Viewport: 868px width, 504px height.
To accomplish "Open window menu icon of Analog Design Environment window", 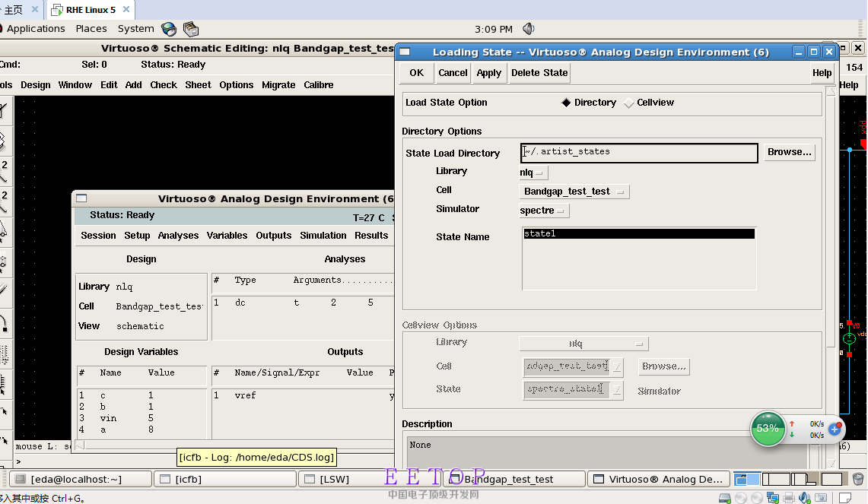I will [x=81, y=198].
